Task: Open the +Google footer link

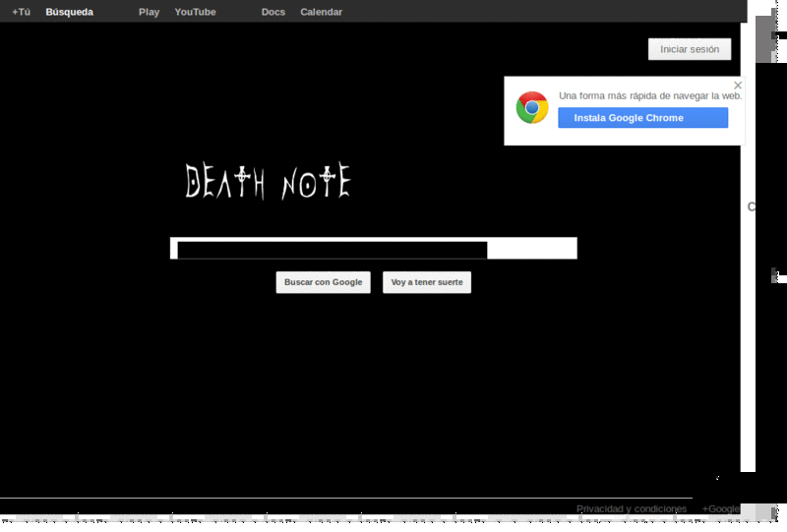Action: click(721, 509)
